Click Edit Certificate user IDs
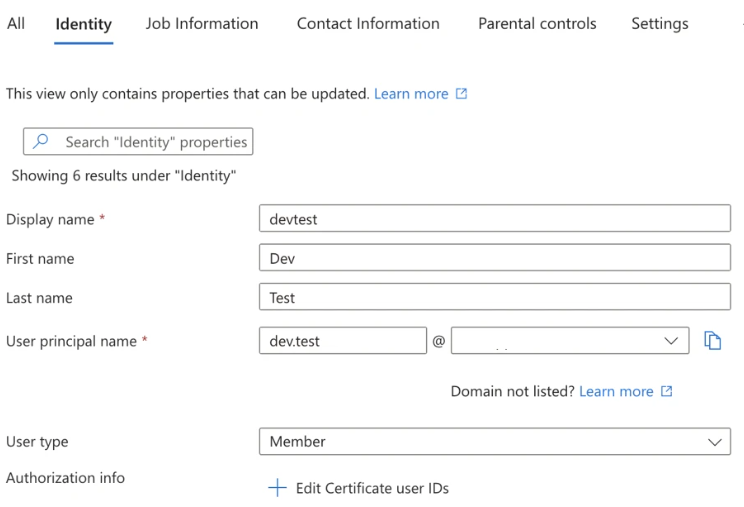Viewport: 744px width, 507px height. tap(372, 488)
